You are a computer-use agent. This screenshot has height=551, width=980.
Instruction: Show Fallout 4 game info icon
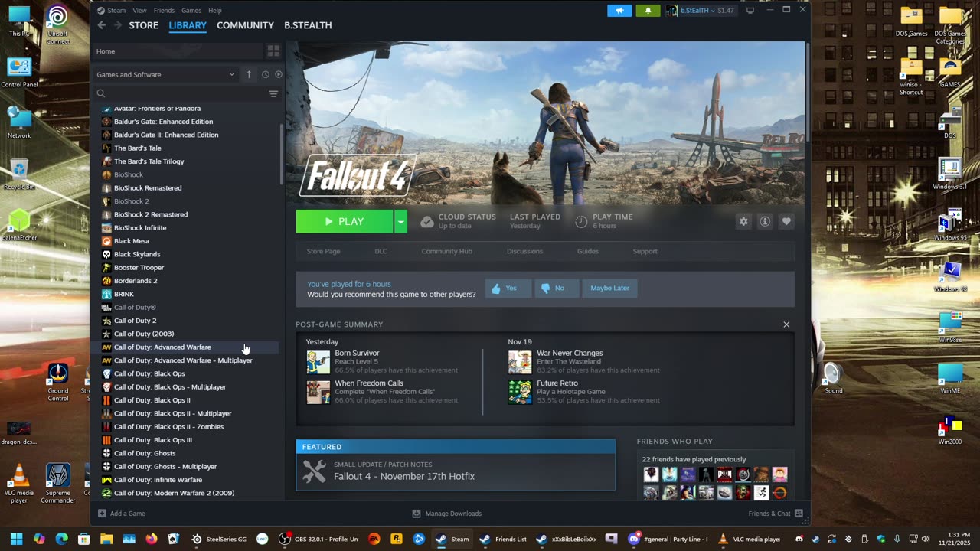765,221
